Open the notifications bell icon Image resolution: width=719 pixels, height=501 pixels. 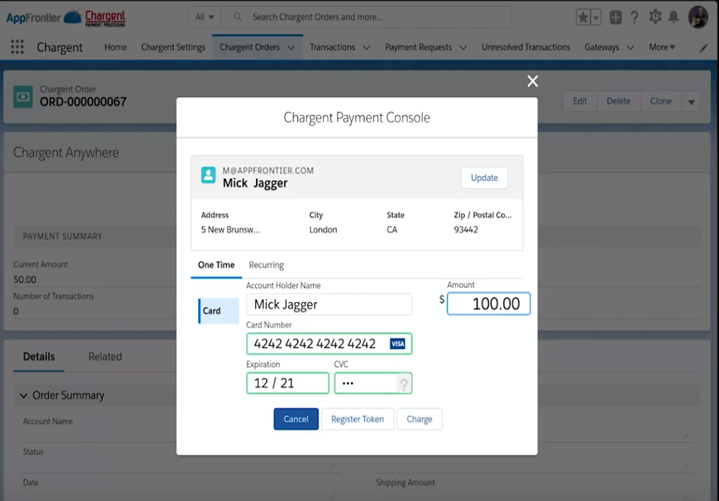[673, 17]
